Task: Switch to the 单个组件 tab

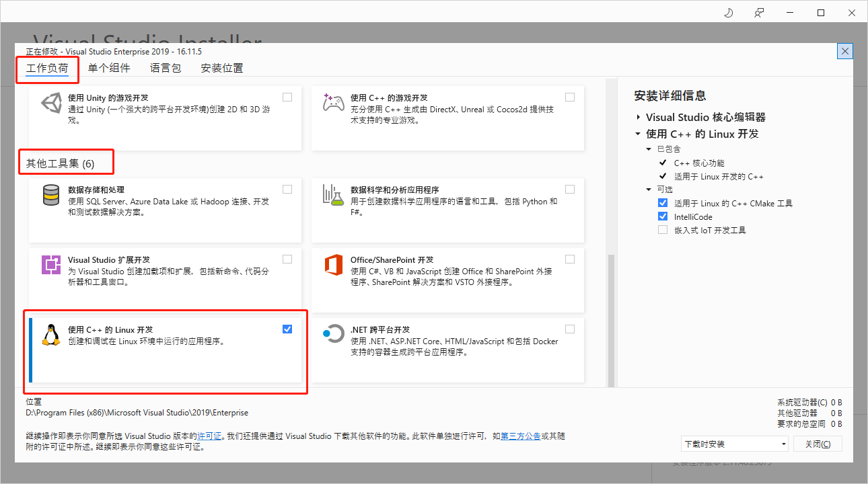Action: click(110, 67)
